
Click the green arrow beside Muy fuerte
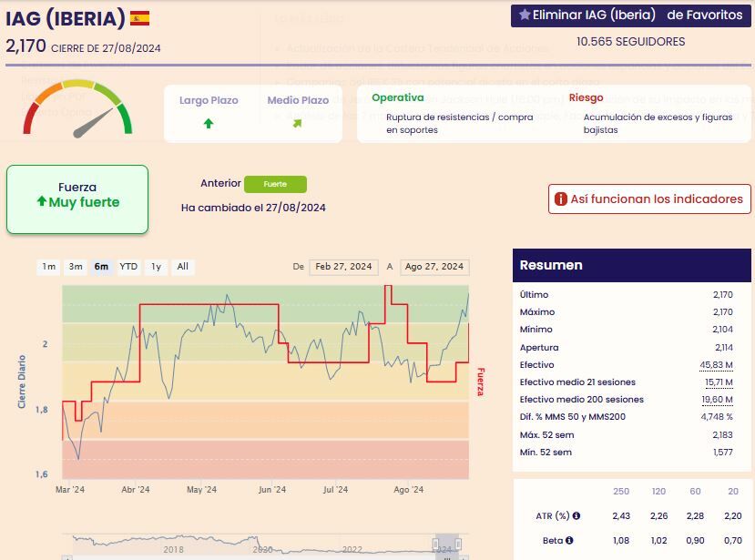coord(42,201)
